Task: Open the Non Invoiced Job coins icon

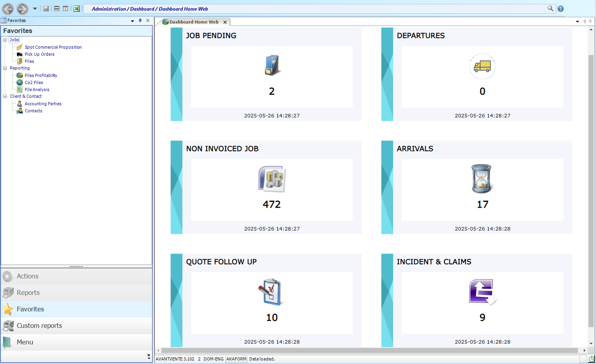Action: pyautogui.click(x=272, y=179)
